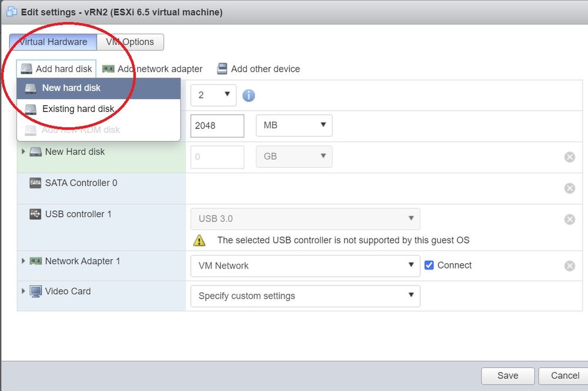Viewport: 588px width, 391px height.
Task: Choose New hard disk menu entry
Action: (x=99, y=88)
